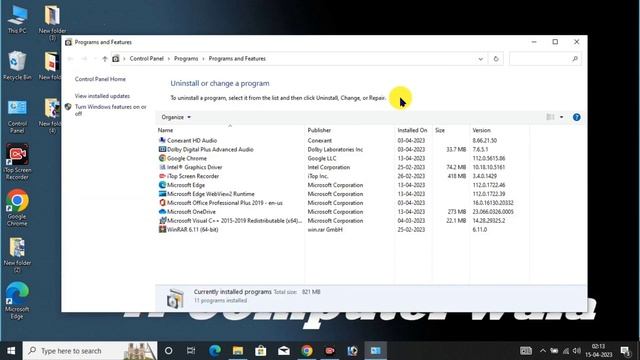Launch iTop Screen Recorder desktop shortcut

click(17, 162)
